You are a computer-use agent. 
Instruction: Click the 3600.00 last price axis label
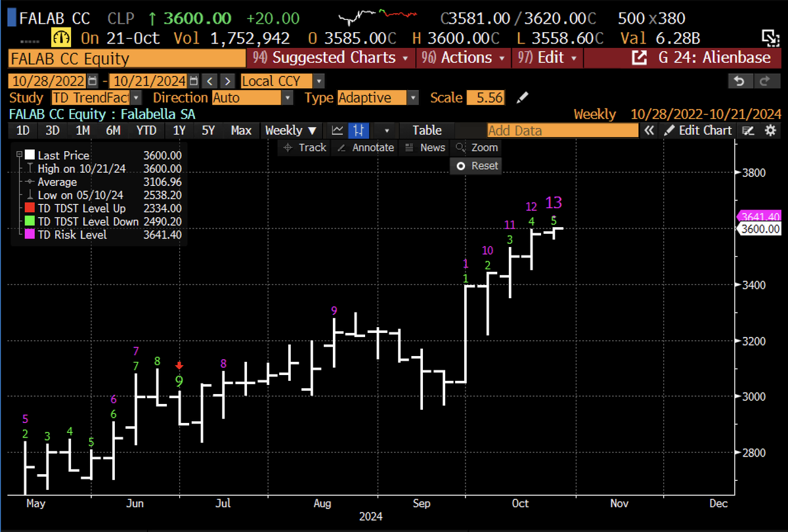click(758, 229)
